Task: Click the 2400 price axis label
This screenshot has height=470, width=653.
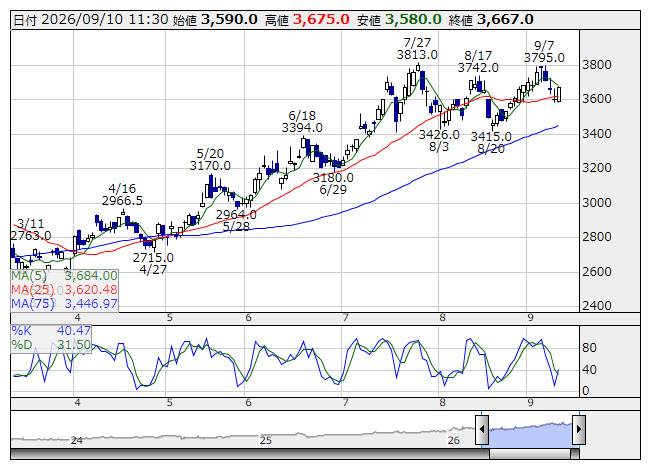Action: click(597, 306)
